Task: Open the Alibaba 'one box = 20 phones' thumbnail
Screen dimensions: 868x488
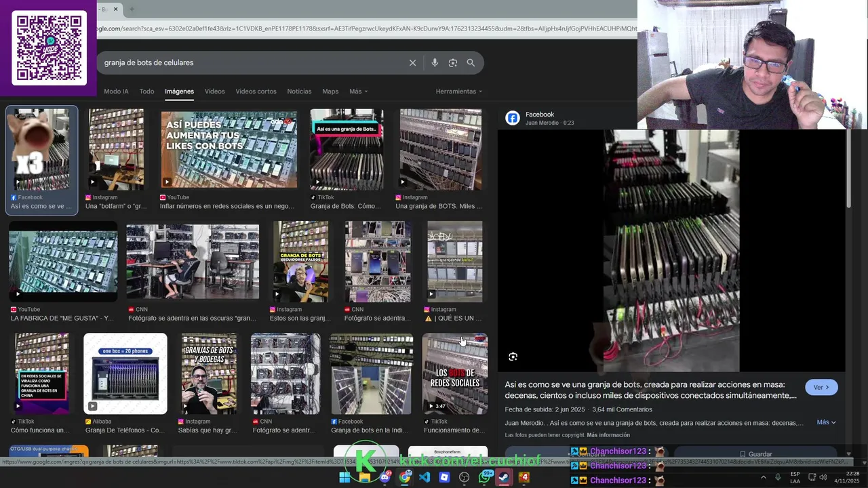Action: pos(125,373)
